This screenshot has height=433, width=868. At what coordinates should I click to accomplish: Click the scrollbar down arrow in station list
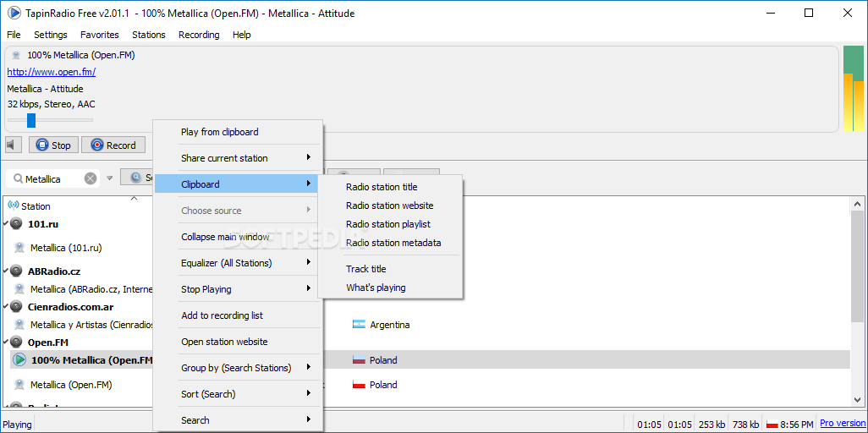click(x=856, y=398)
